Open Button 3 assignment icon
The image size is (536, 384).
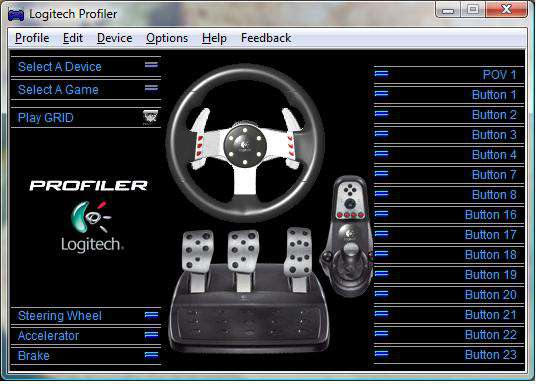tap(381, 133)
